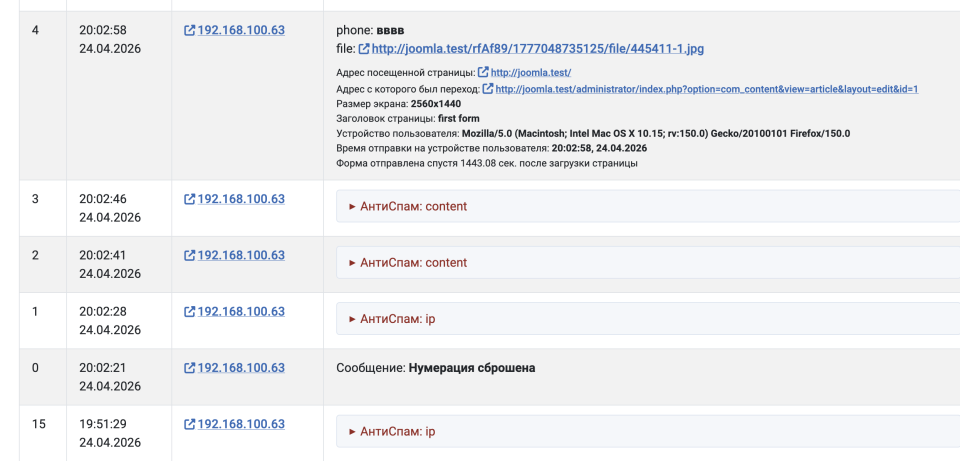960x461 pixels.
Task: Open 192.168.100.63 link in the 20:02:21 row
Action: point(241,368)
